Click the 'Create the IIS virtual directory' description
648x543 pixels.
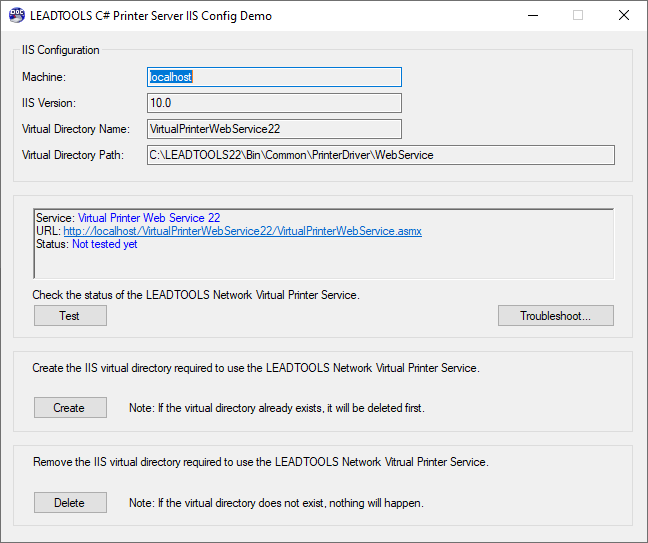point(256,368)
